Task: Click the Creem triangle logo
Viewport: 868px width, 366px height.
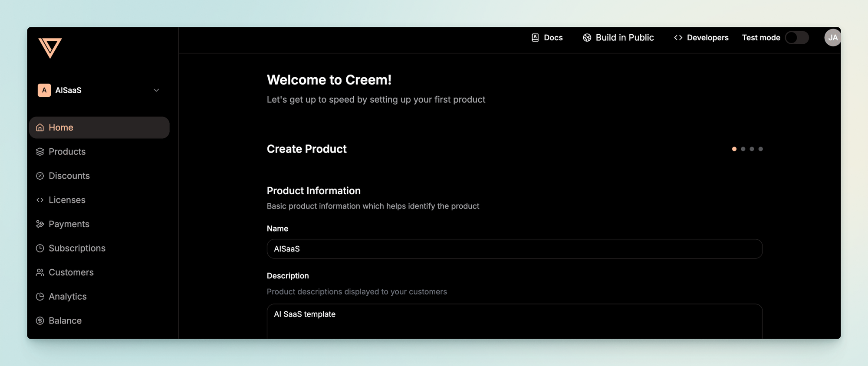Action: coord(50,48)
